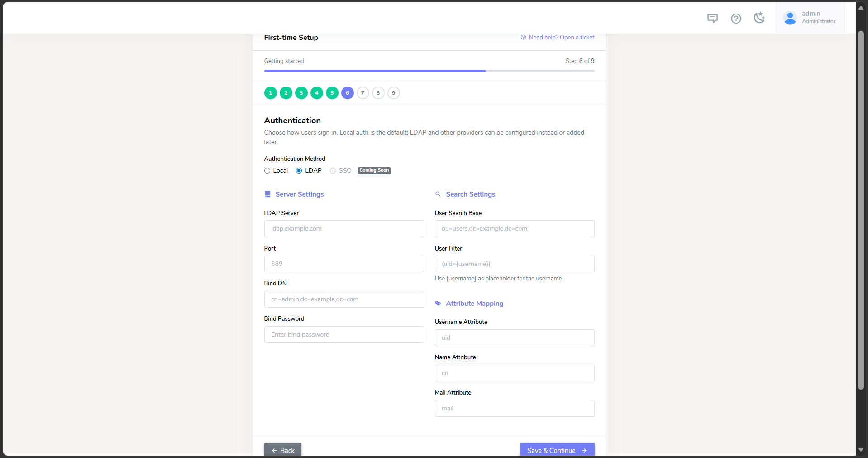Screen dimensions: 868x458
Task: Click the Search Settings magnifier icon
Action: tap(438, 194)
